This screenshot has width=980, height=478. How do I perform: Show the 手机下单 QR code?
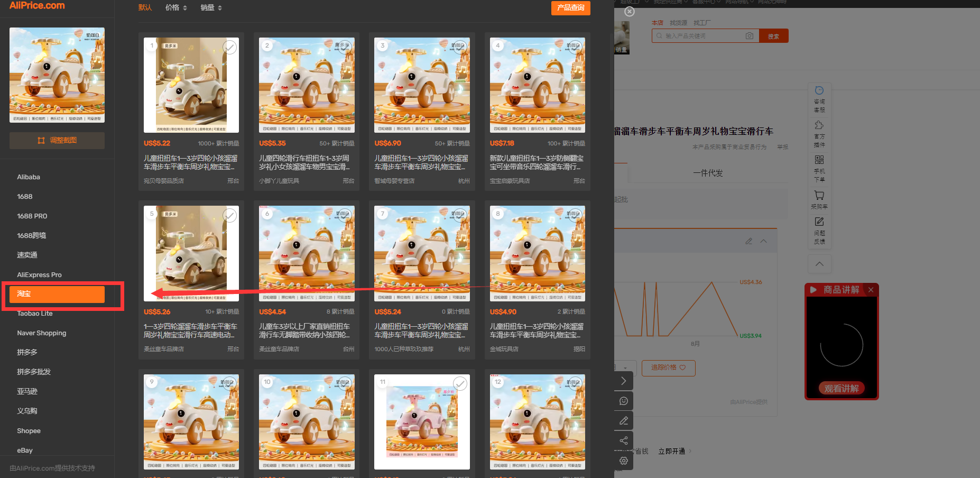pos(819,169)
